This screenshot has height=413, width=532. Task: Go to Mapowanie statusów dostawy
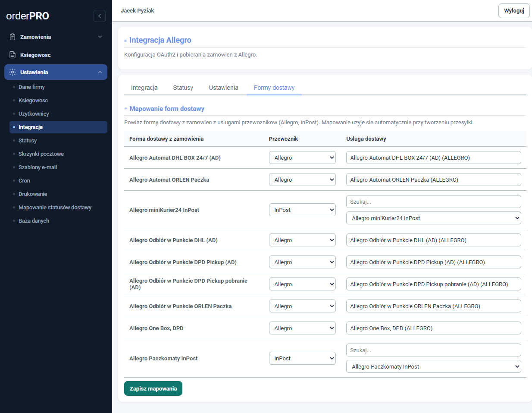pyautogui.click(x=55, y=208)
